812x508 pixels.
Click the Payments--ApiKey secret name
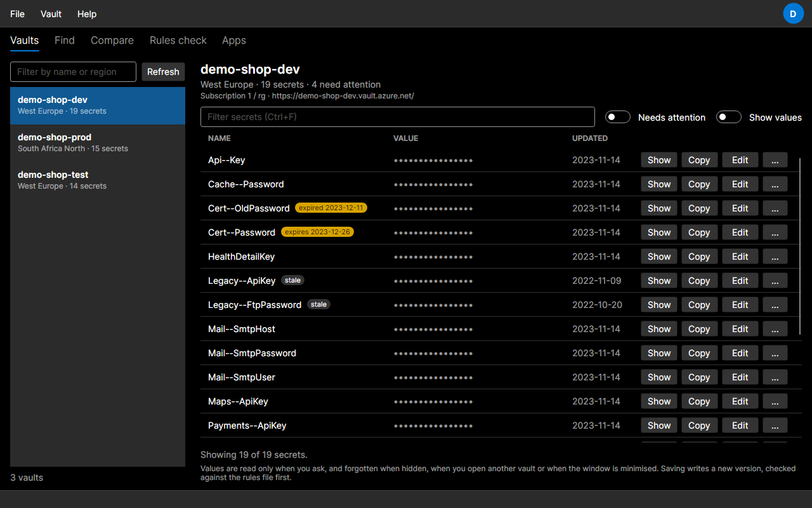coord(247,425)
